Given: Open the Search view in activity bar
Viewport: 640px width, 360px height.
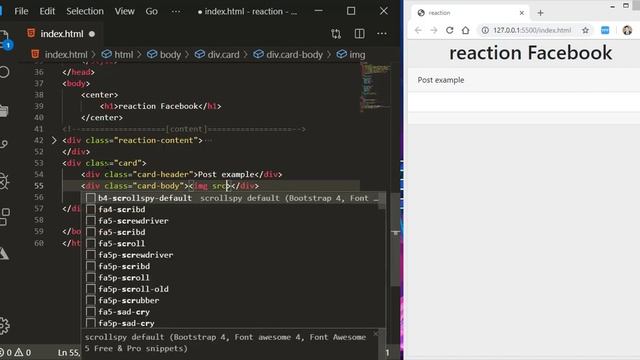Looking at the screenshot, I should coord(4,72).
